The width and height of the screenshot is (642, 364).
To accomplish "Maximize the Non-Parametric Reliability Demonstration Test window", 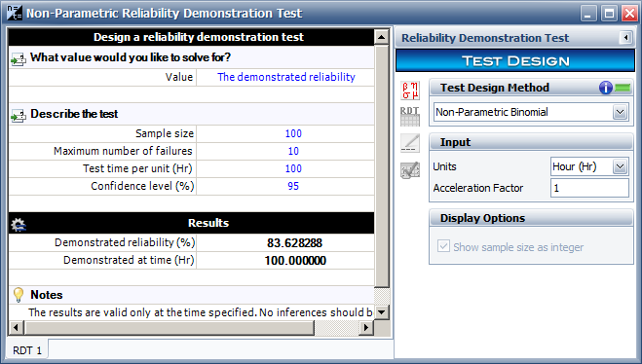I will pyautogui.click(x=609, y=13).
